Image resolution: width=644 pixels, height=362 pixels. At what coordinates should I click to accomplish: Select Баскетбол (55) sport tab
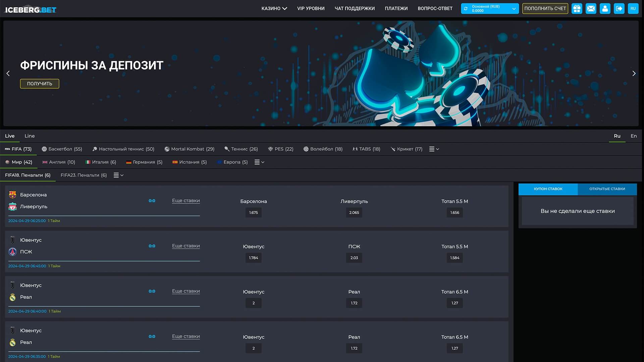[62, 149]
